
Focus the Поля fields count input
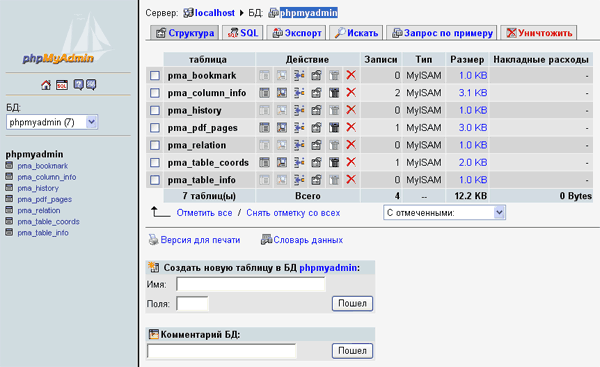pos(192,304)
